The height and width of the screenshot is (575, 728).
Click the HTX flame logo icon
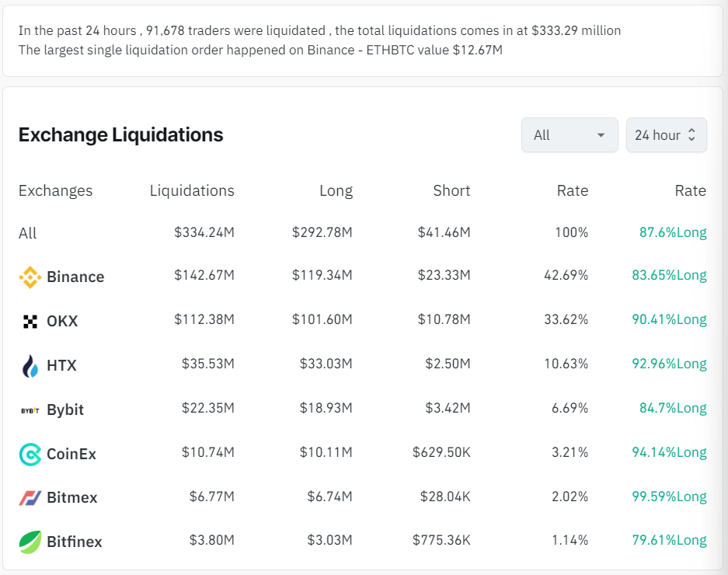[x=30, y=365]
